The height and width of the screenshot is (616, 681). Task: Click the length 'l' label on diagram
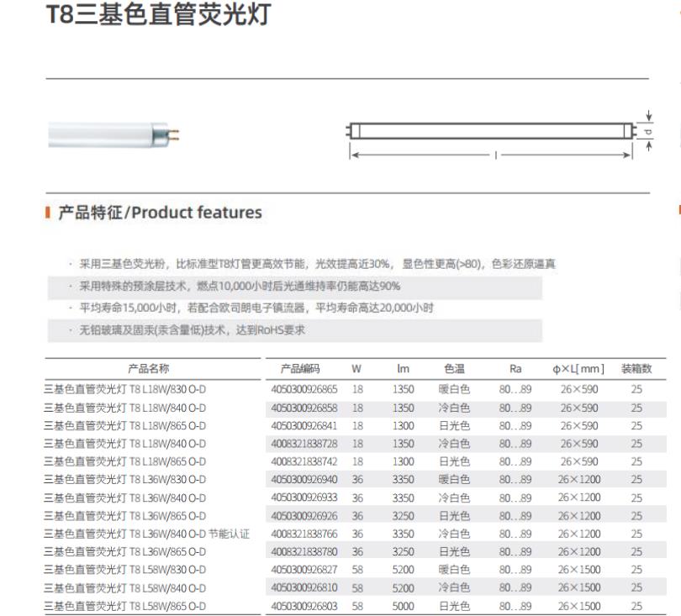coord(496,155)
